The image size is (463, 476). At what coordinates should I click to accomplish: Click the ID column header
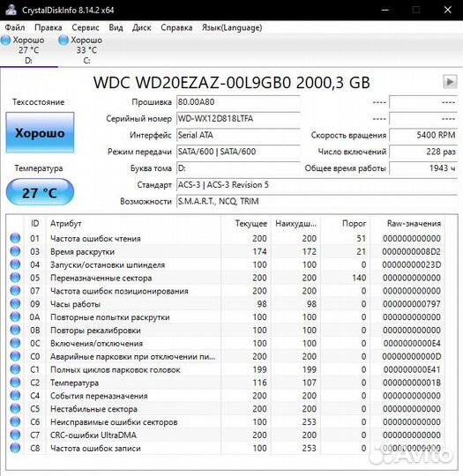coord(34,223)
